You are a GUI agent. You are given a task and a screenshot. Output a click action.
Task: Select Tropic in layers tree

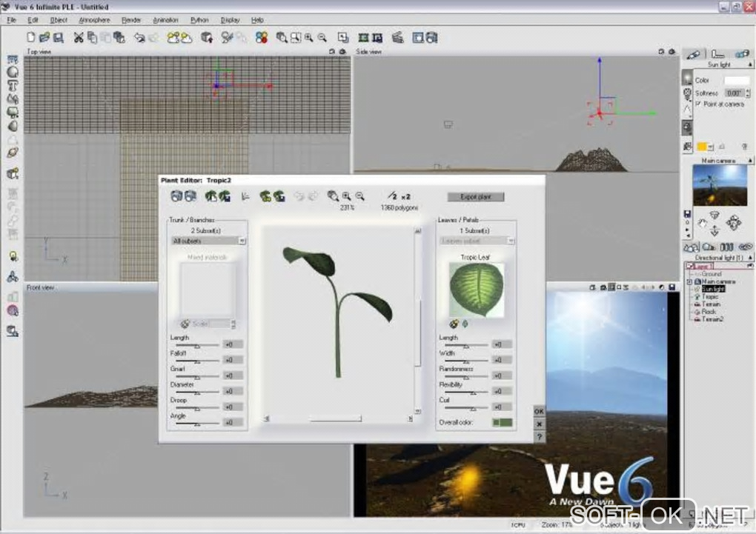[x=710, y=296]
